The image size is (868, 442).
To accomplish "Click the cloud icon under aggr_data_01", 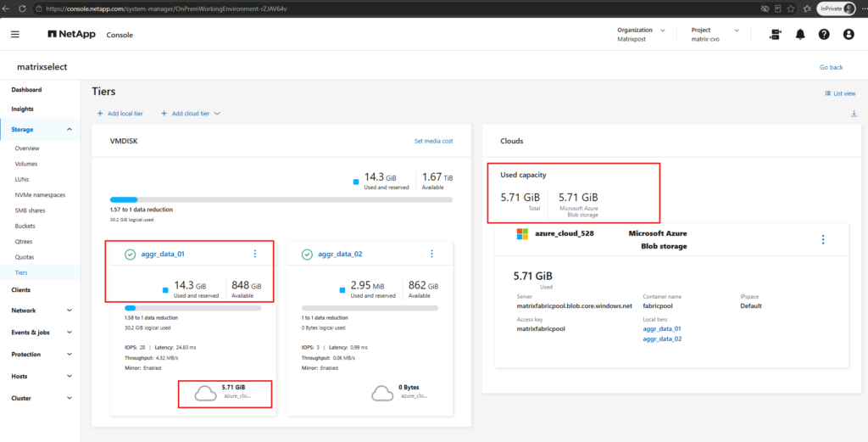I will point(205,394).
